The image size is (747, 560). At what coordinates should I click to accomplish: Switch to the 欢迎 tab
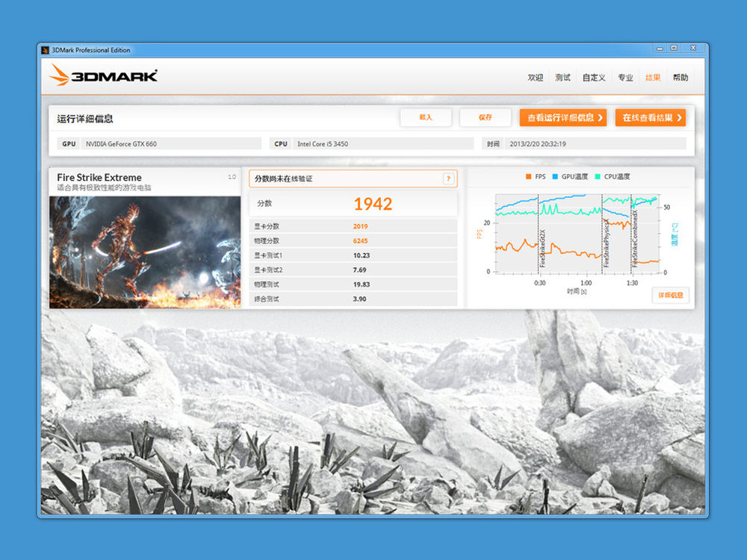click(x=535, y=78)
